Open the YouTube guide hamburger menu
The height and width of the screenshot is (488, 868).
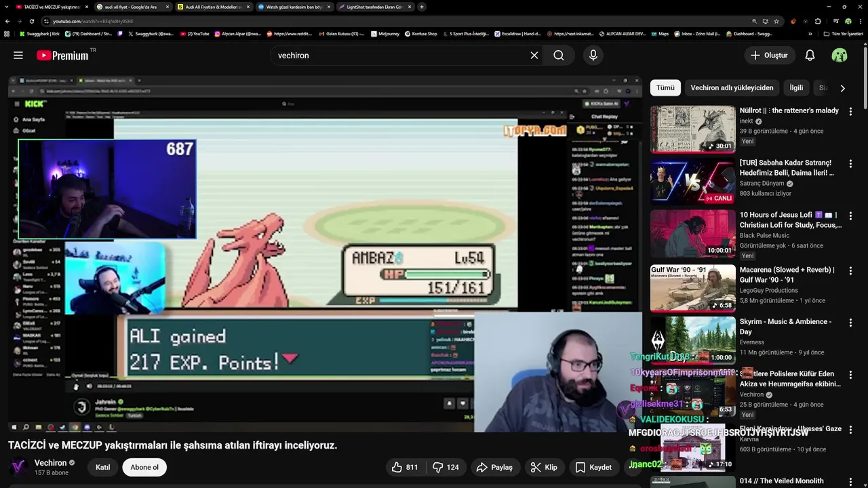(18, 56)
